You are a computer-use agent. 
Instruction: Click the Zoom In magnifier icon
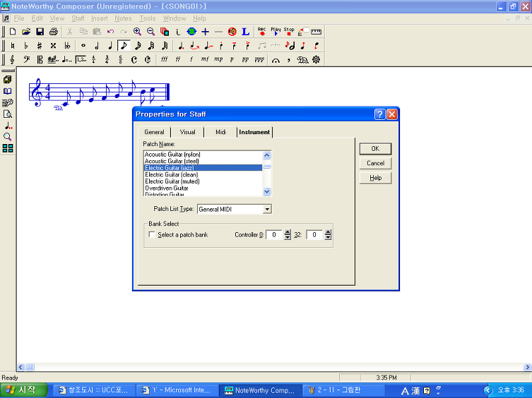137,32
